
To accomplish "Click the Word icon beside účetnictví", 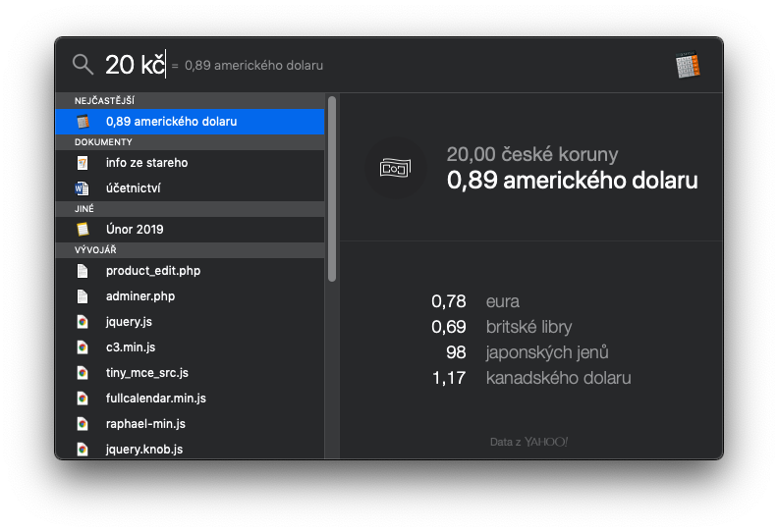I will point(83,188).
